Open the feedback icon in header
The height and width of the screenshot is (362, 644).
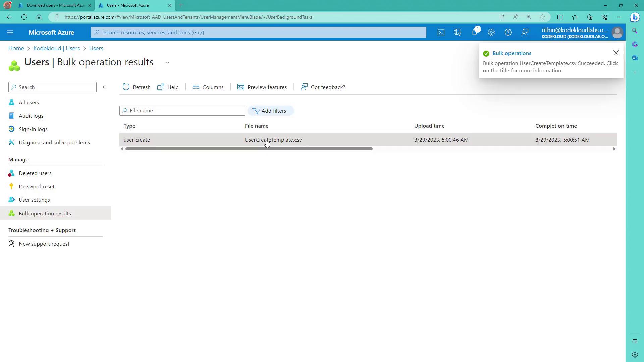click(525, 32)
